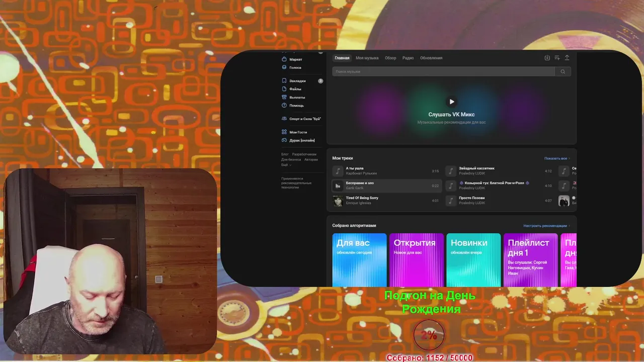This screenshot has width=644, height=362.
Task: Click artist name Enrique Iglesias
Action: pyautogui.click(x=359, y=203)
